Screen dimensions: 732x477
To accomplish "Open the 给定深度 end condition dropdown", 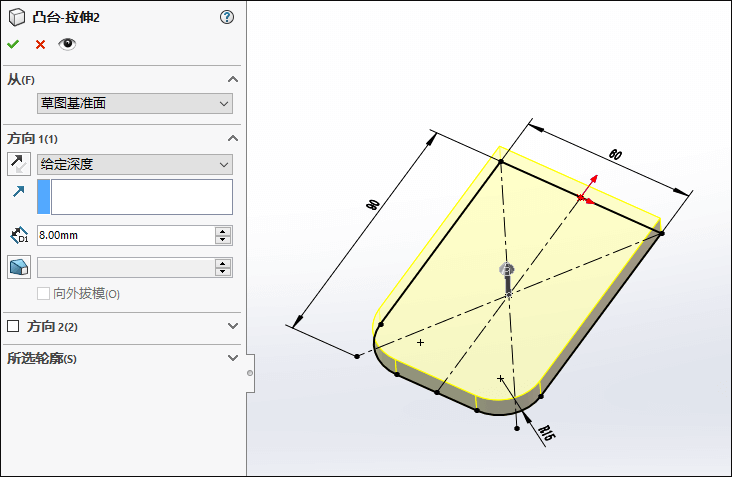I will click(x=135, y=165).
